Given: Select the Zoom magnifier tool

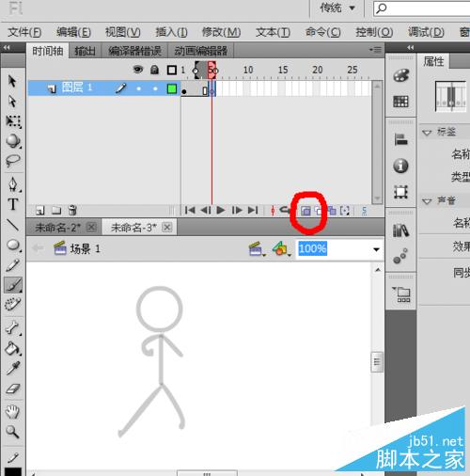Looking at the screenshot, I should click(x=12, y=432).
